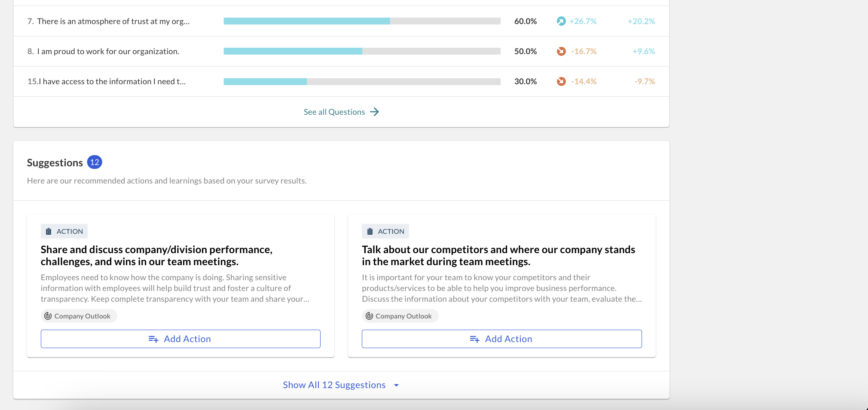Click the Suggestions count badge showing 12
The width and height of the screenshot is (868, 410).
pos(95,162)
